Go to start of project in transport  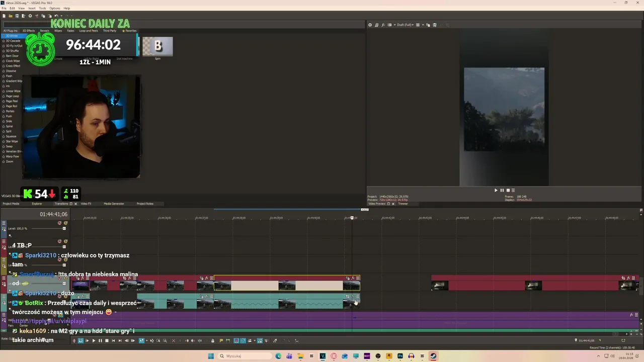(113, 341)
